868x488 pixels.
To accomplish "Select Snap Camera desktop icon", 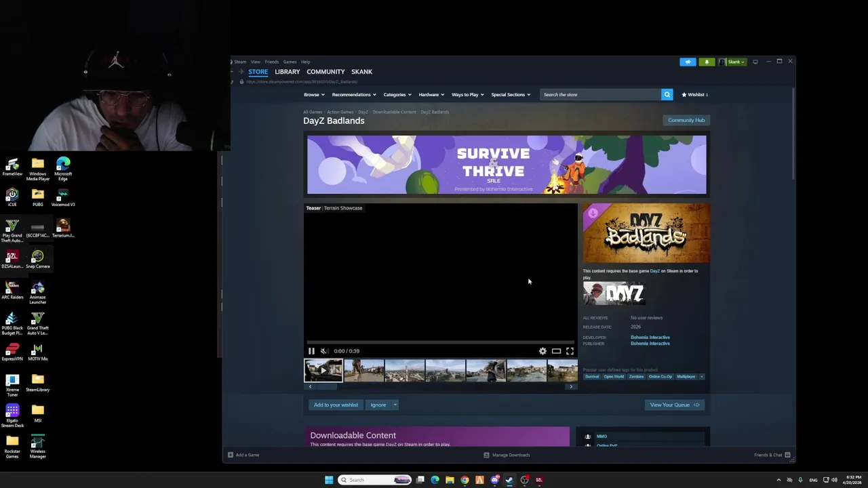I will [38, 260].
